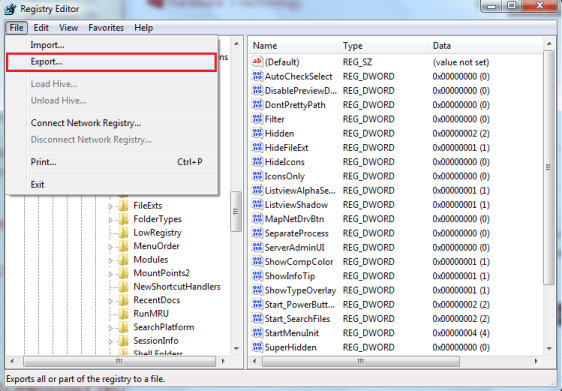Click the FolderTypes folder icon
Viewport: 562px width, 391px height.
[123, 219]
